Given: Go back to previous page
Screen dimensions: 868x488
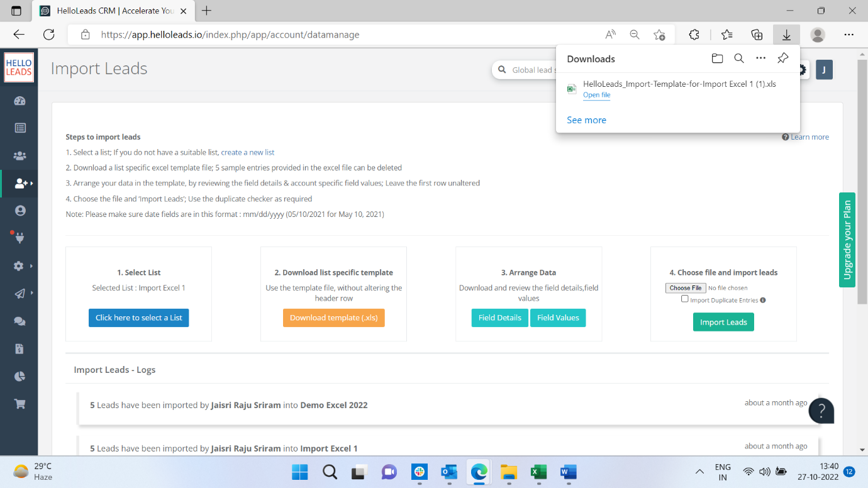Looking at the screenshot, I should (19, 35).
